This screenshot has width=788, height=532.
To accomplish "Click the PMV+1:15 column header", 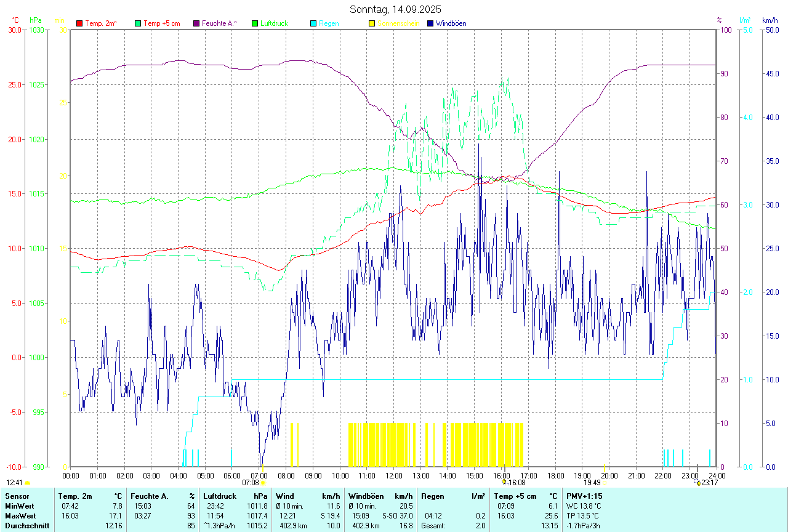I will click(584, 496).
